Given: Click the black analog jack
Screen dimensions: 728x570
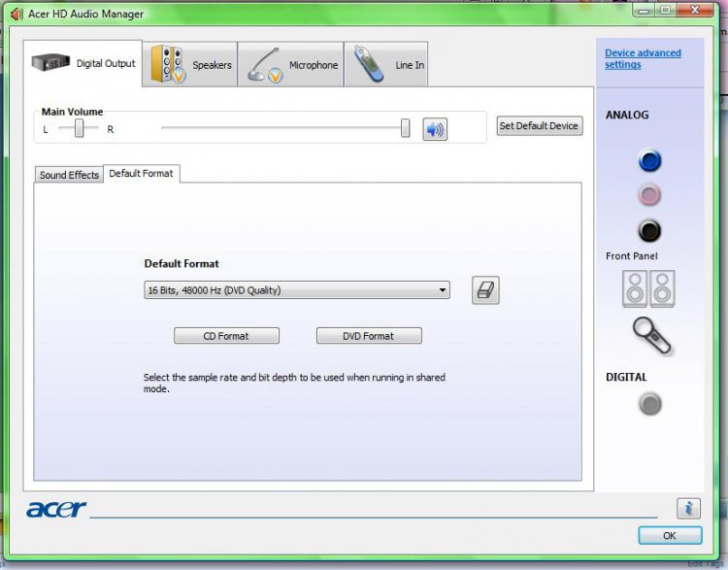Looking at the screenshot, I should pyautogui.click(x=649, y=231).
